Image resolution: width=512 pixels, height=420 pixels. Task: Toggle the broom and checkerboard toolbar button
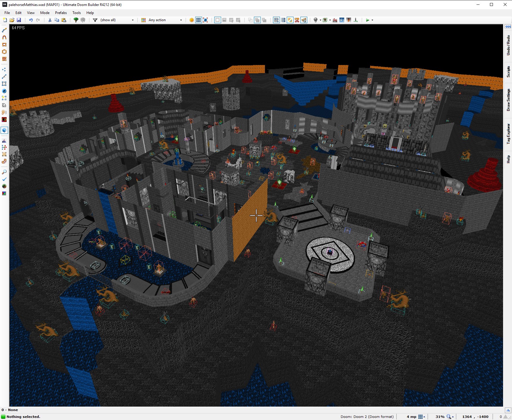(304, 20)
